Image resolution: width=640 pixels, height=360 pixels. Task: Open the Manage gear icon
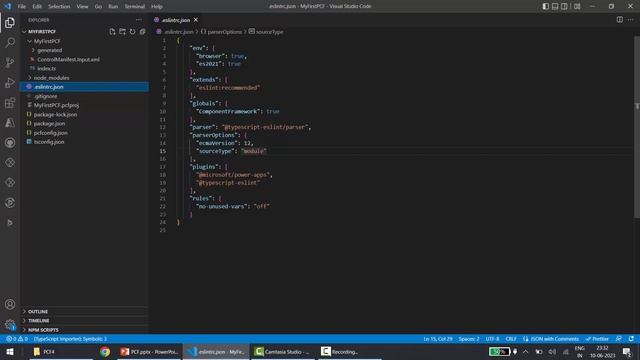coord(10,324)
